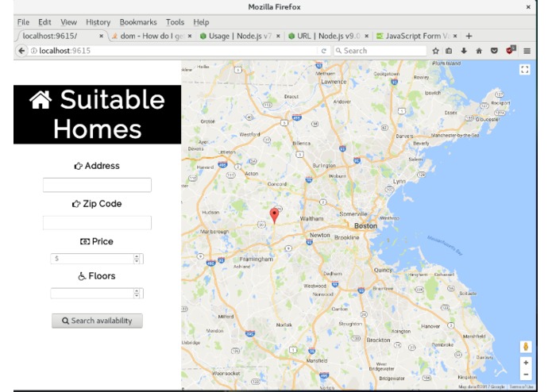Close the 'dom - How do I get' tab
The image size is (552, 392).
coord(190,36)
